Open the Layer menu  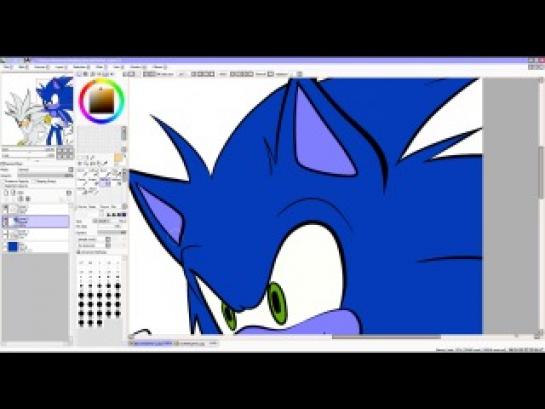pos(61,67)
